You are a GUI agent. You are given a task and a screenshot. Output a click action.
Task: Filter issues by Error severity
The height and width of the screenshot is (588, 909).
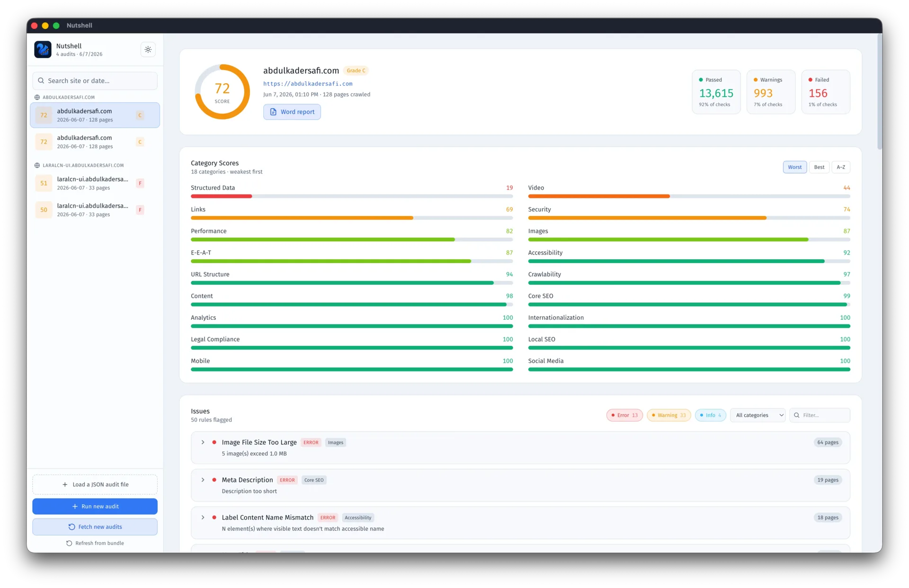pos(624,415)
